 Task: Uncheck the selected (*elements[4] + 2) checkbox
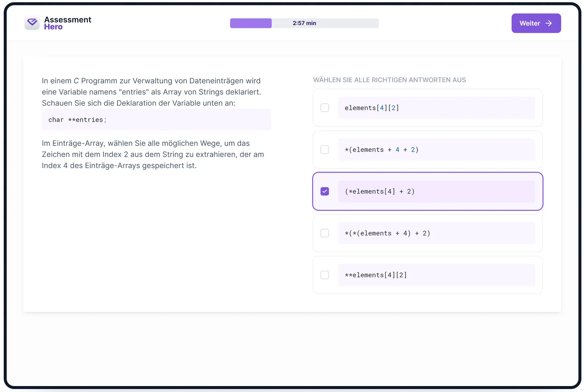pyautogui.click(x=325, y=192)
